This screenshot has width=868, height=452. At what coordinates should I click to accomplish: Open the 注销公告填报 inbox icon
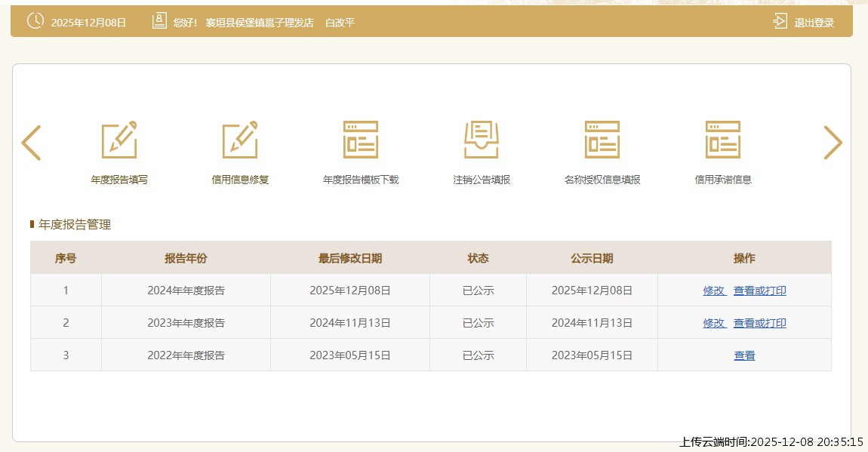tap(482, 140)
